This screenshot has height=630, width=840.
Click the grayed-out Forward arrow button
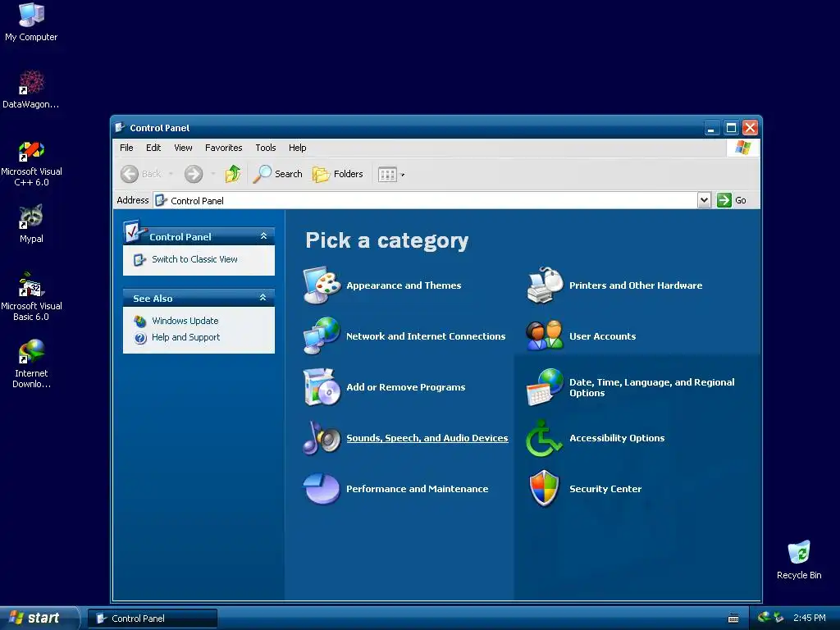[194, 174]
